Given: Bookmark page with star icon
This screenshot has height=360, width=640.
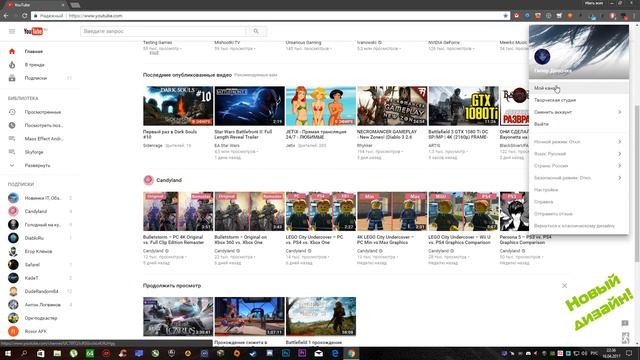Looking at the screenshot, I should click(x=506, y=16).
